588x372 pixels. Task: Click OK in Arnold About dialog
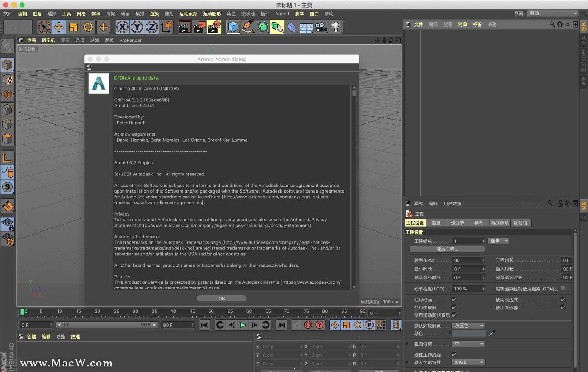pyautogui.click(x=221, y=299)
